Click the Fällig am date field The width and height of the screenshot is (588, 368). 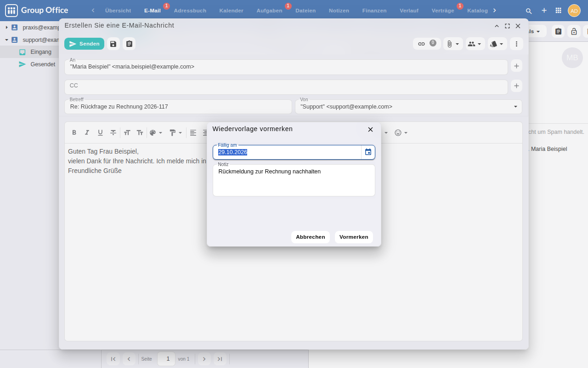click(287, 152)
